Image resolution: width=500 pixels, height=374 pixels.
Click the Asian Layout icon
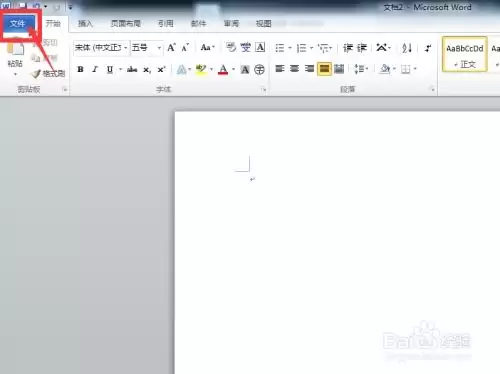coord(382,48)
